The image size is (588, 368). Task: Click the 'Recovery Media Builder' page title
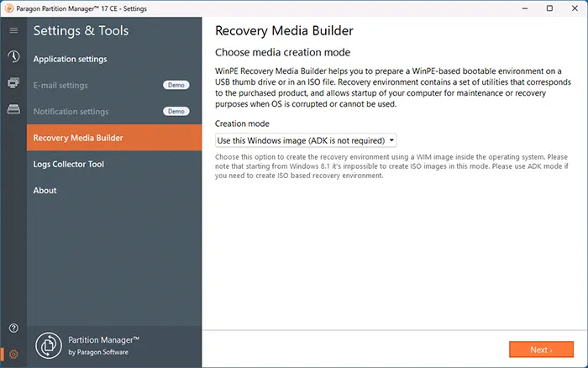pos(284,31)
